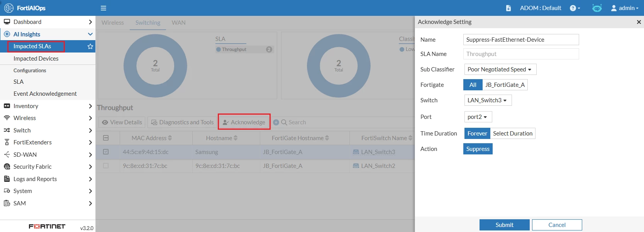Switch to the WAN tab
Image resolution: width=644 pixels, height=232 pixels.
(179, 23)
